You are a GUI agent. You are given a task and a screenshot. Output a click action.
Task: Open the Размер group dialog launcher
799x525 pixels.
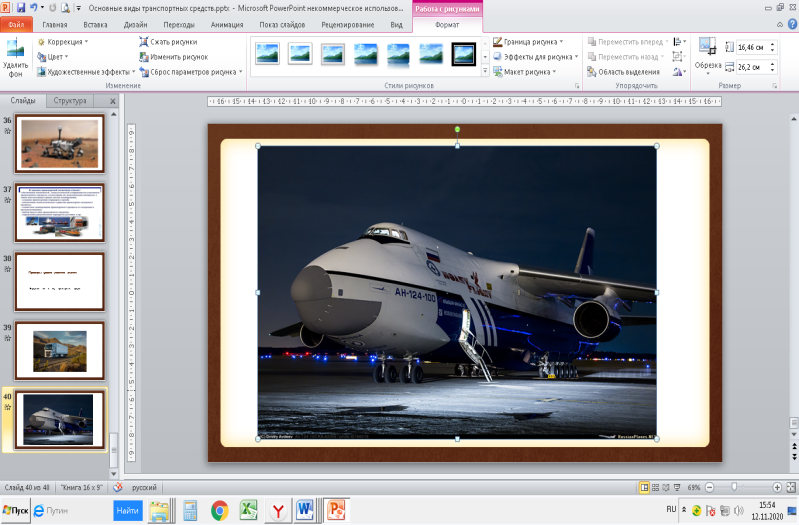775,86
